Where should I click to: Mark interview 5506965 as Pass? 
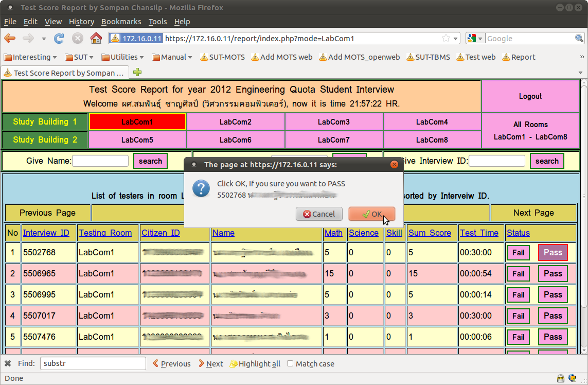tap(553, 273)
